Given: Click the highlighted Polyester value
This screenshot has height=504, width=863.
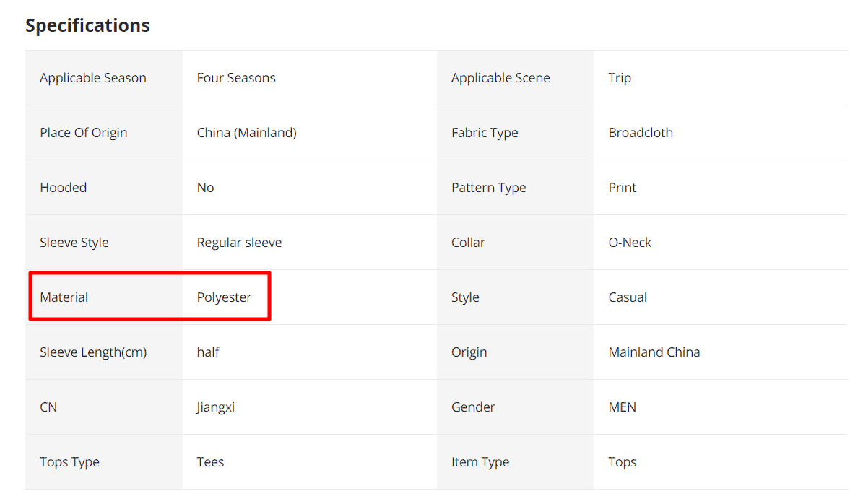Looking at the screenshot, I should 224,297.
